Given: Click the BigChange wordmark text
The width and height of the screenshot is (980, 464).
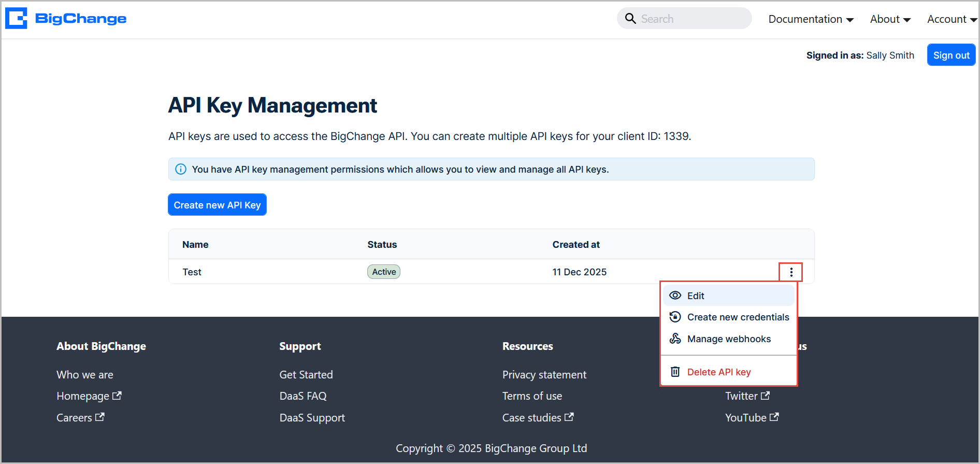Looking at the screenshot, I should tap(81, 19).
